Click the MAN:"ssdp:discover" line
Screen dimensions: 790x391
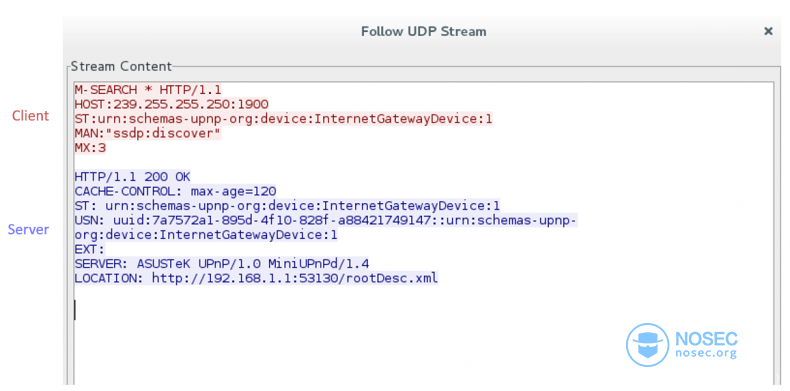[148, 134]
